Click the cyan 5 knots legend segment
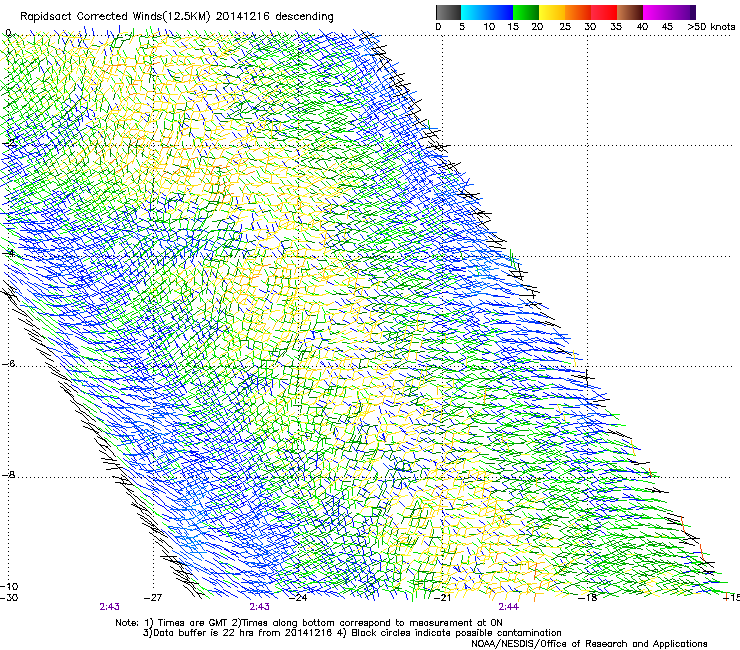The width and height of the screenshot is (740, 650). pos(474,12)
